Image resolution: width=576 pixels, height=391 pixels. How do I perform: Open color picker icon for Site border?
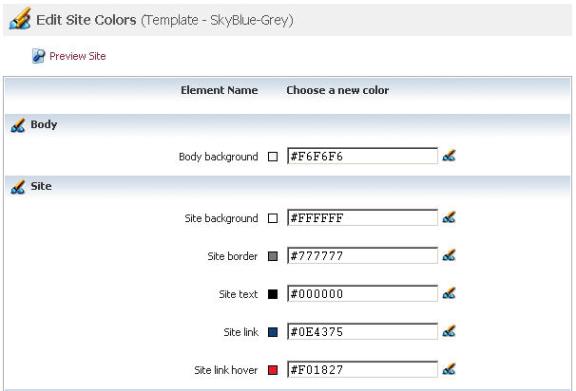coord(449,255)
